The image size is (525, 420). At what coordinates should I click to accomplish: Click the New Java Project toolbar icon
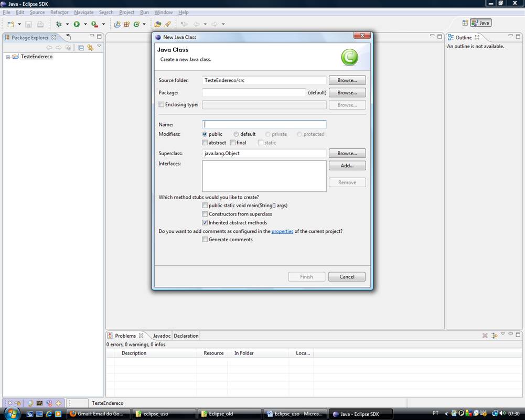[x=117, y=24]
